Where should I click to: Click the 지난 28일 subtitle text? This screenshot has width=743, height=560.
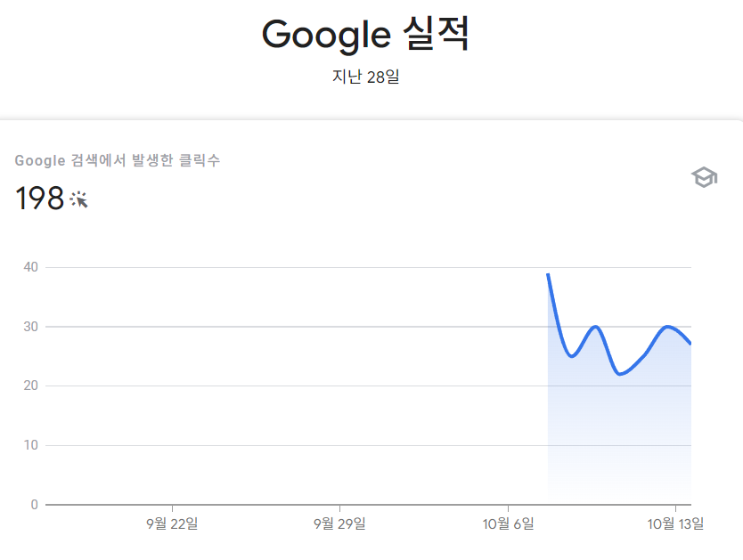point(365,77)
